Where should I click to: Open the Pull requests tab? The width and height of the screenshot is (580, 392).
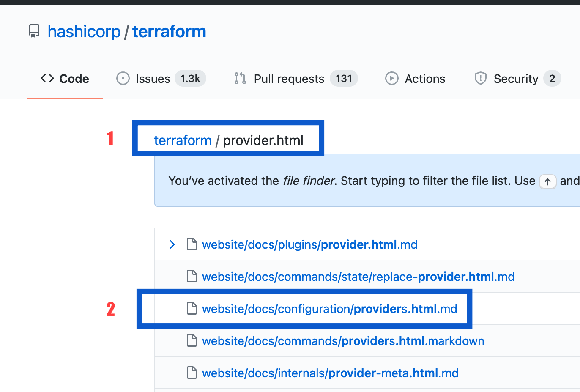click(289, 79)
